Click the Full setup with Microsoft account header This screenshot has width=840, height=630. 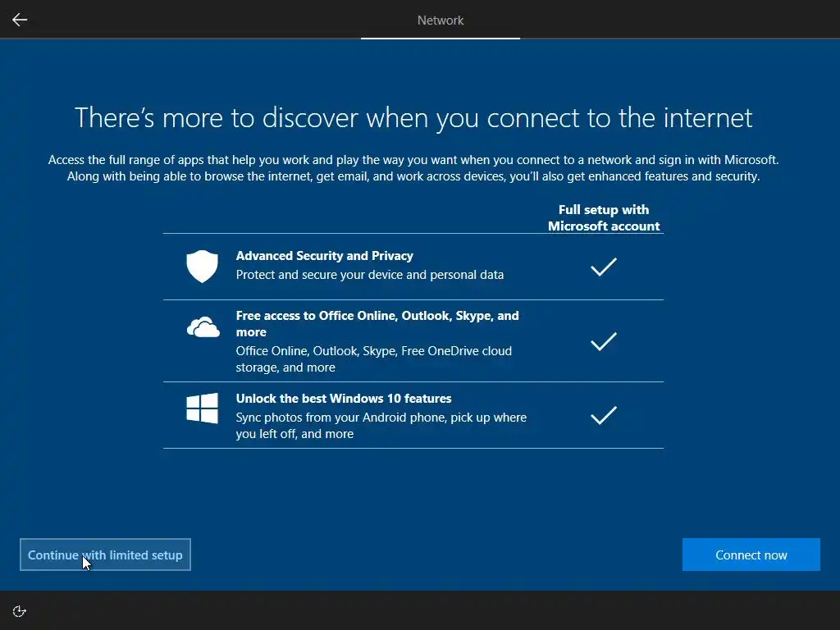click(604, 217)
